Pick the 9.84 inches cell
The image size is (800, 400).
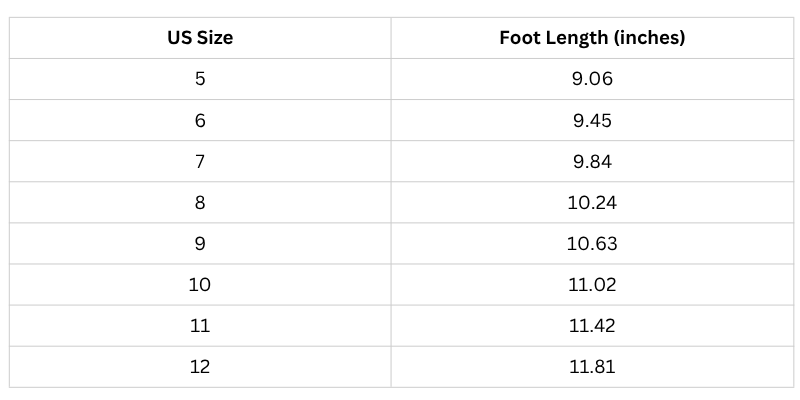(x=592, y=161)
